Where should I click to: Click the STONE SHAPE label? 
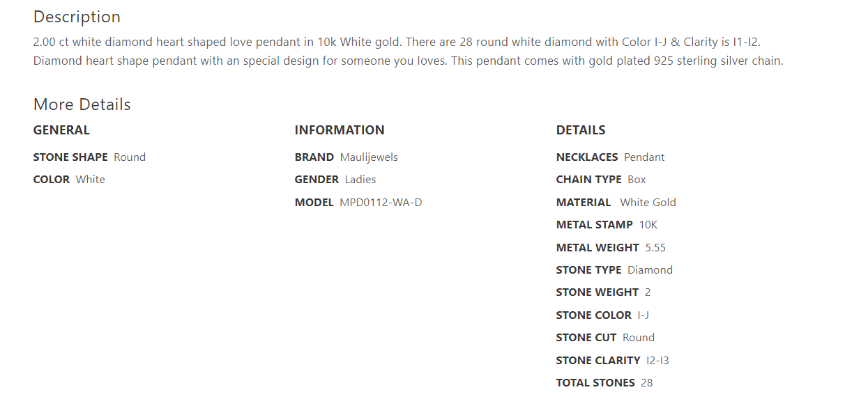coord(70,157)
